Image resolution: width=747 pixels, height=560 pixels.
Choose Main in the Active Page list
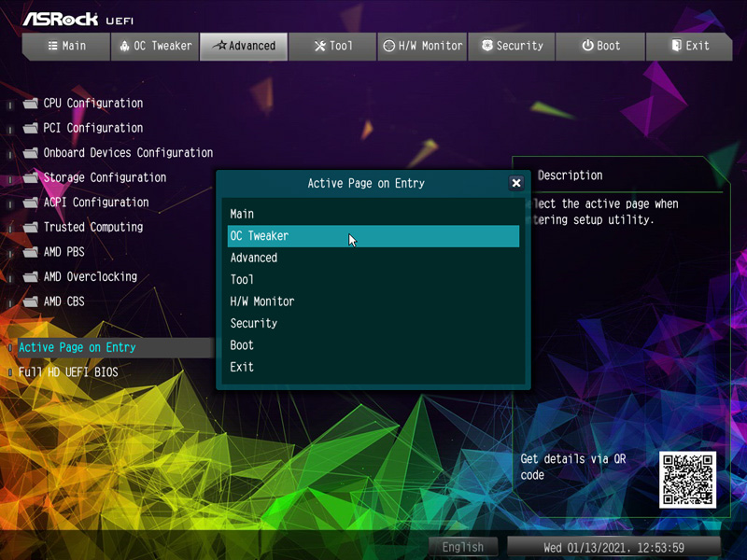point(373,215)
